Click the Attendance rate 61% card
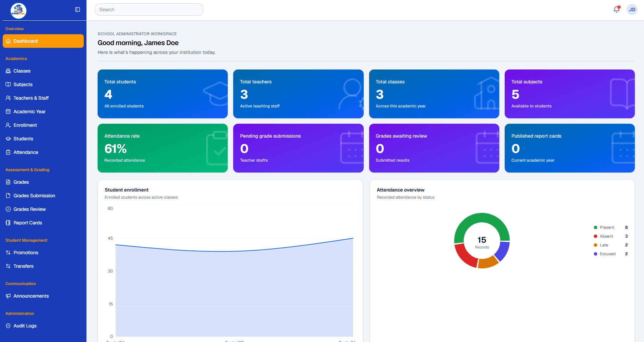The height and width of the screenshot is (342, 644). [163, 148]
